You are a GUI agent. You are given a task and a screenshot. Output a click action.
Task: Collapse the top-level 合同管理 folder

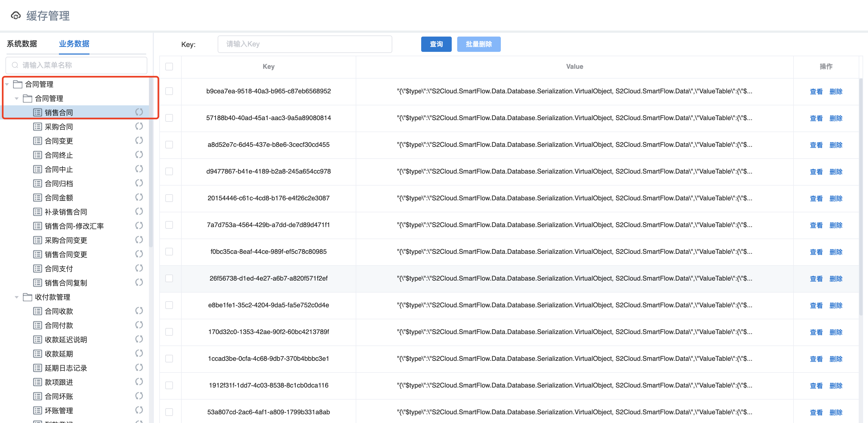click(x=7, y=84)
